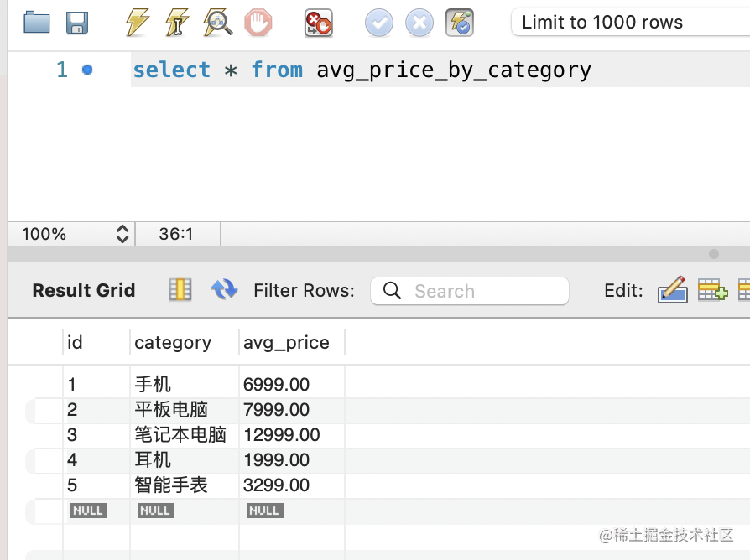The width and height of the screenshot is (750, 560).
Task: Change editor zoom level 100% stepper
Action: click(122, 234)
